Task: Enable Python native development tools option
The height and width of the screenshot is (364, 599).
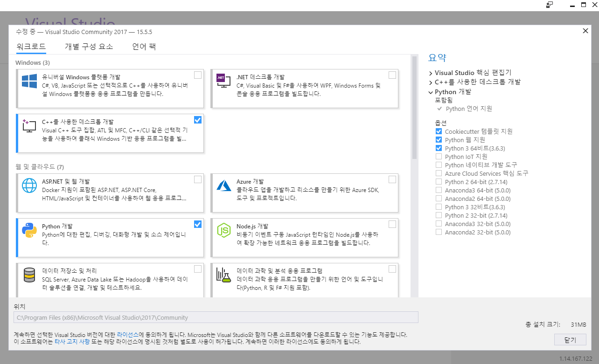Action: 439,165
